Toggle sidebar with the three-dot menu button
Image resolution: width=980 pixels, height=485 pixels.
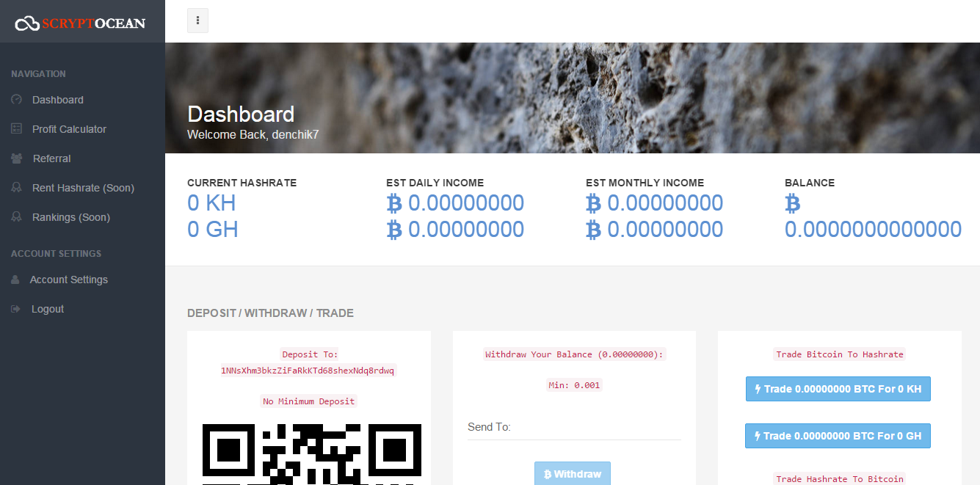click(x=197, y=21)
